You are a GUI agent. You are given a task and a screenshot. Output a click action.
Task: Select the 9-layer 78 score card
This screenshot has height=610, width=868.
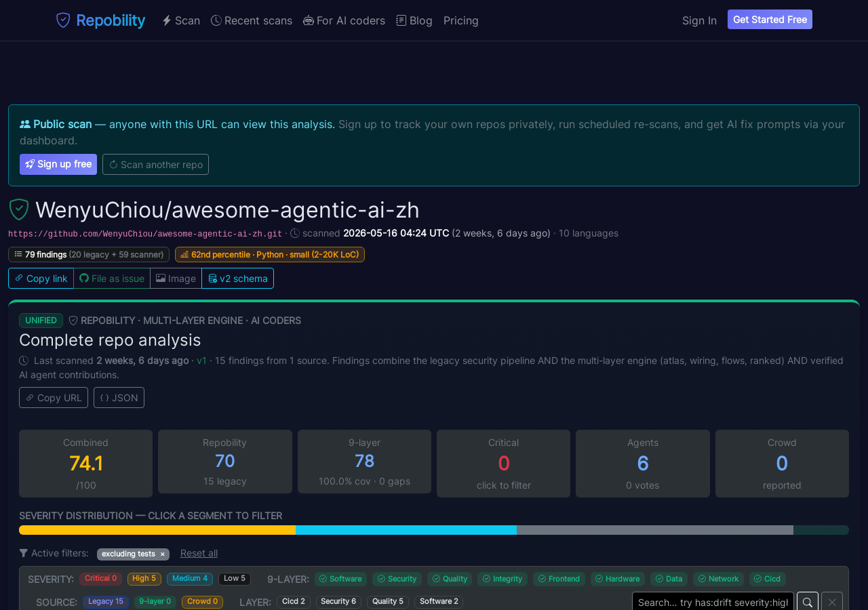click(x=364, y=462)
